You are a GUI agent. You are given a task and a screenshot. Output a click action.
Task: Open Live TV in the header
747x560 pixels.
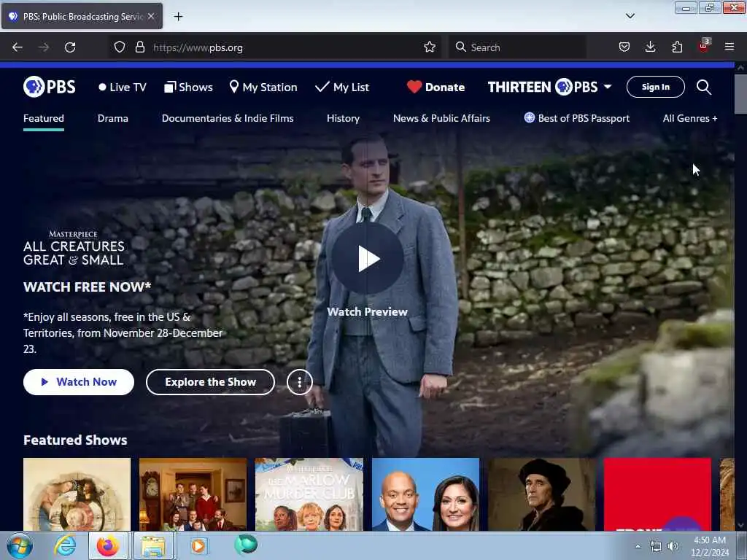tap(123, 87)
